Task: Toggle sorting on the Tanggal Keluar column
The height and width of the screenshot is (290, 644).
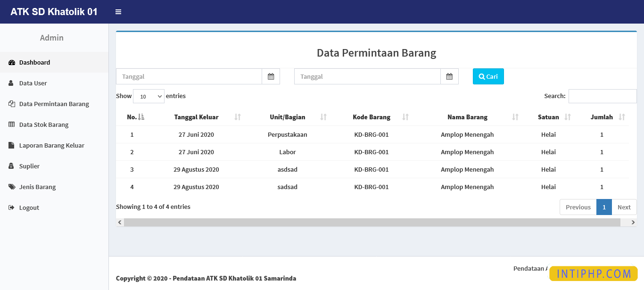Action: coord(196,117)
